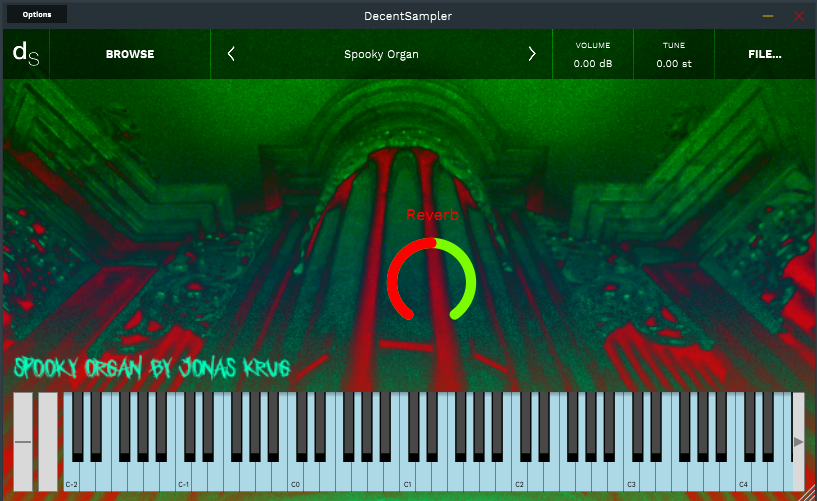The width and height of the screenshot is (817, 501).
Task: Play the white key labeled C-1
Action: click(183, 477)
